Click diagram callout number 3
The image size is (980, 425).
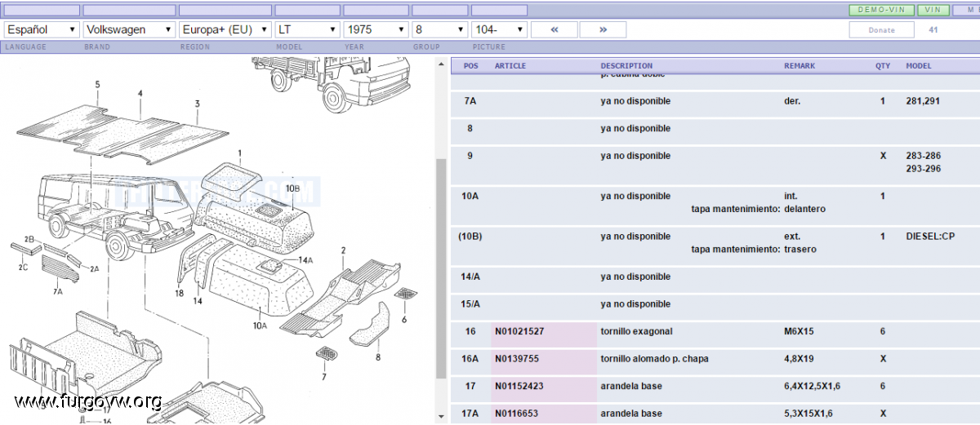coord(197,104)
